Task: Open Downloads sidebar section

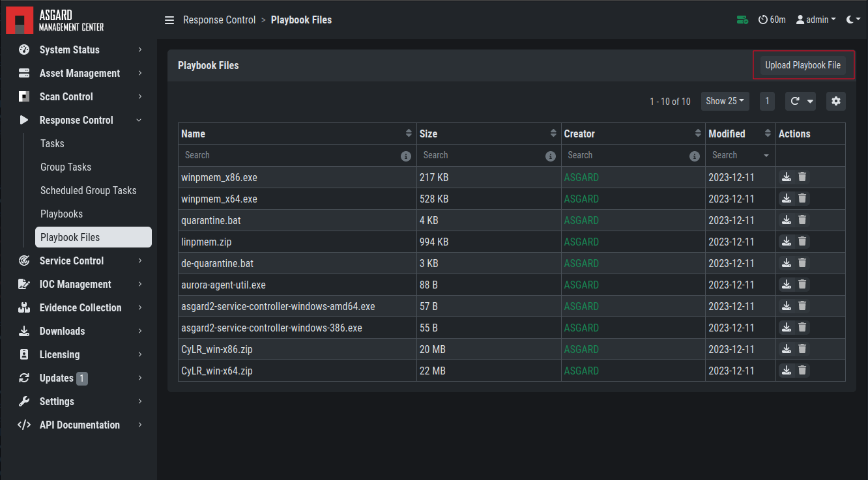Action: [x=79, y=331]
